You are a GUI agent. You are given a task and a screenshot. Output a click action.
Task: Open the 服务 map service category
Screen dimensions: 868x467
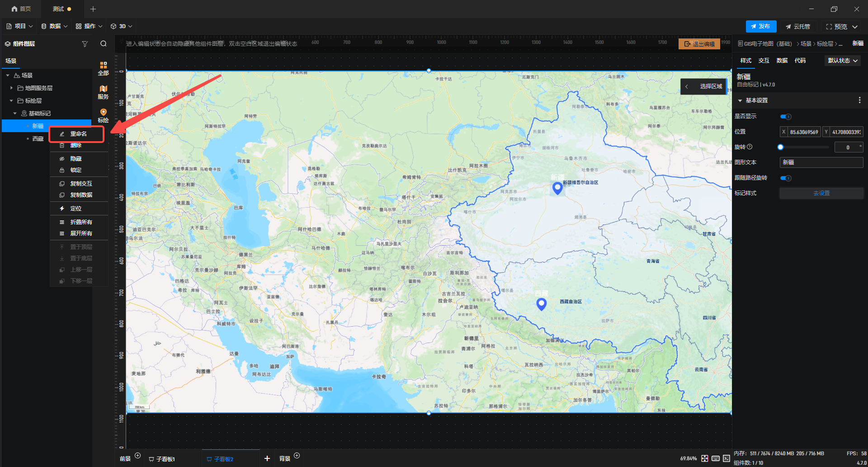click(104, 92)
